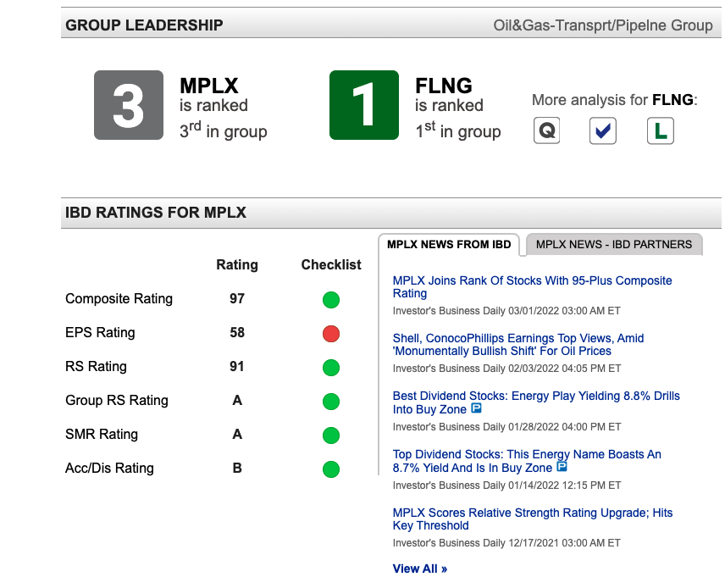The image size is (725, 588).
Task: Click the Composite Rating value 97
Action: coord(237,298)
